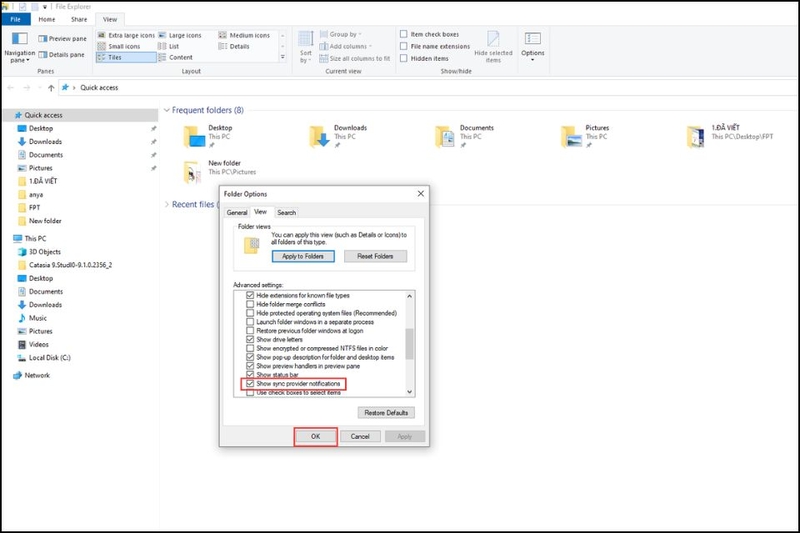Open the File ribbon tab
The image size is (800, 533).
click(x=16, y=19)
